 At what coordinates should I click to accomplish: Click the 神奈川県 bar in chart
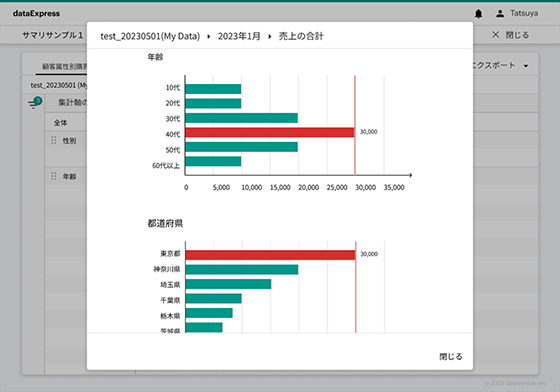point(242,270)
